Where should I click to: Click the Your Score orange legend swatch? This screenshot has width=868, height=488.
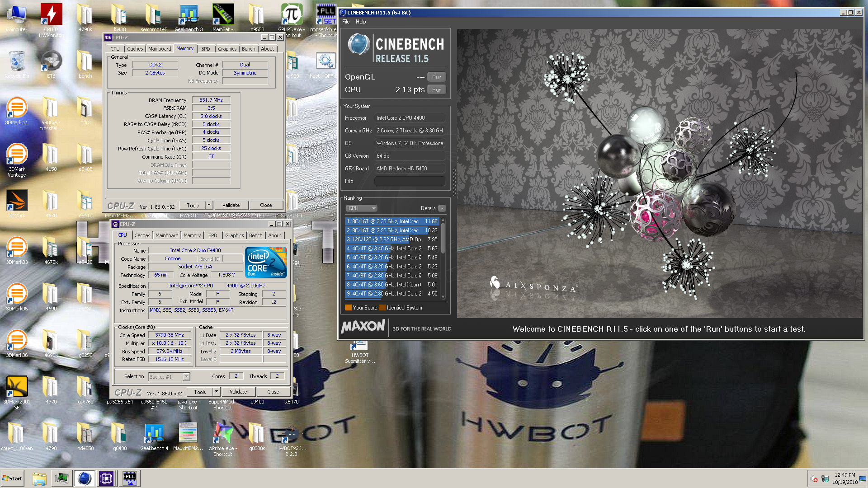pos(348,308)
